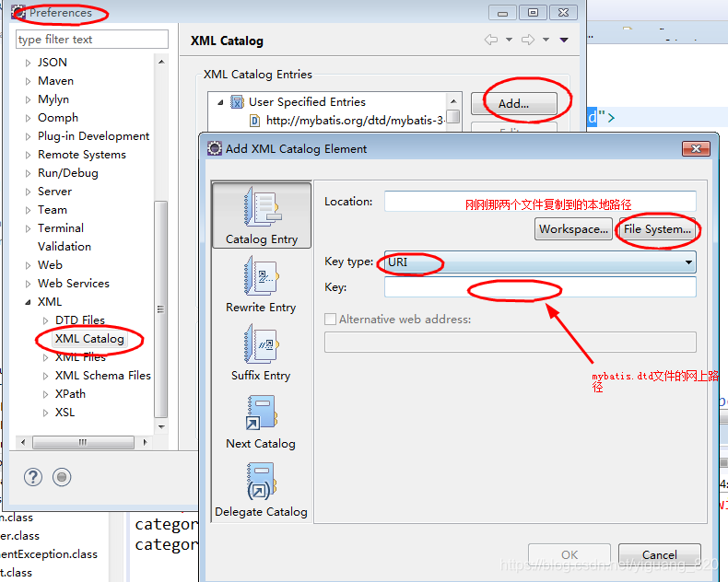Image resolution: width=728 pixels, height=582 pixels.
Task: Select the Web preference item
Action: pos(50,265)
